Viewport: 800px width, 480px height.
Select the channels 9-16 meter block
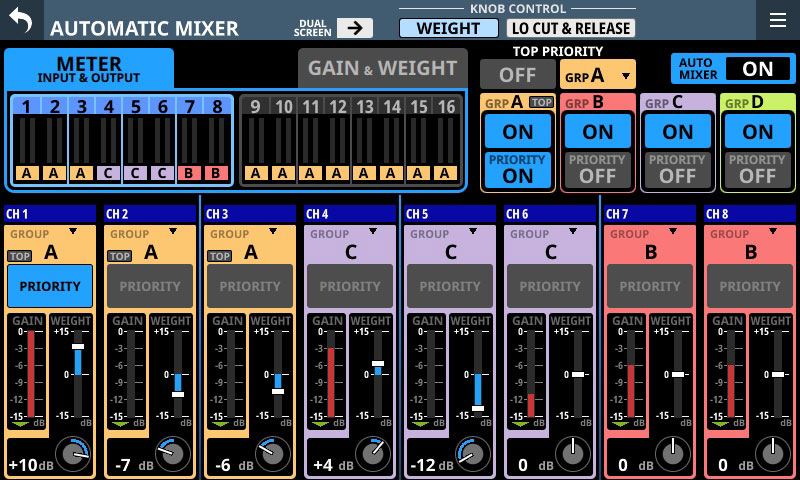tap(349, 139)
